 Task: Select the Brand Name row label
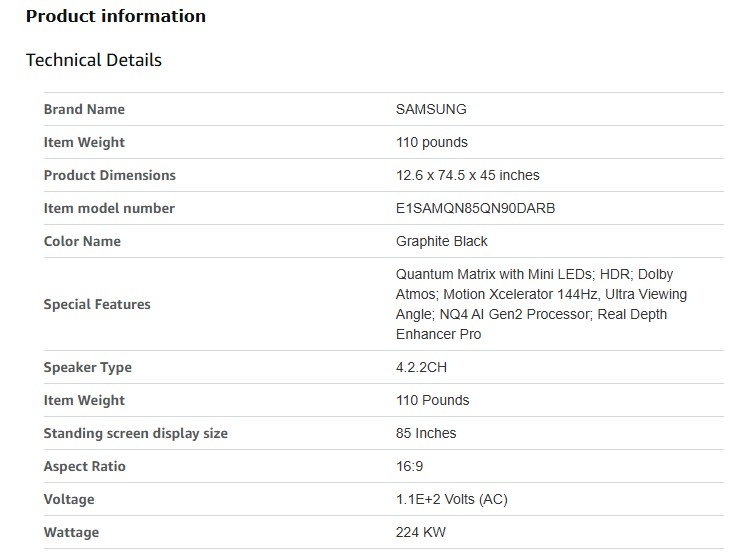pos(84,109)
